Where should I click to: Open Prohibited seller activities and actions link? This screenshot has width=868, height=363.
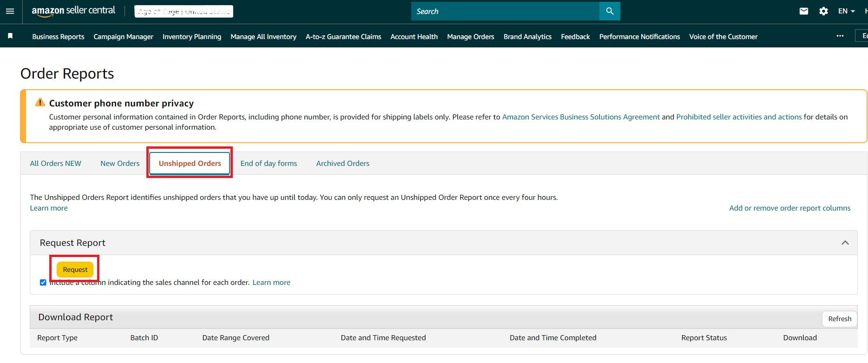tap(739, 117)
